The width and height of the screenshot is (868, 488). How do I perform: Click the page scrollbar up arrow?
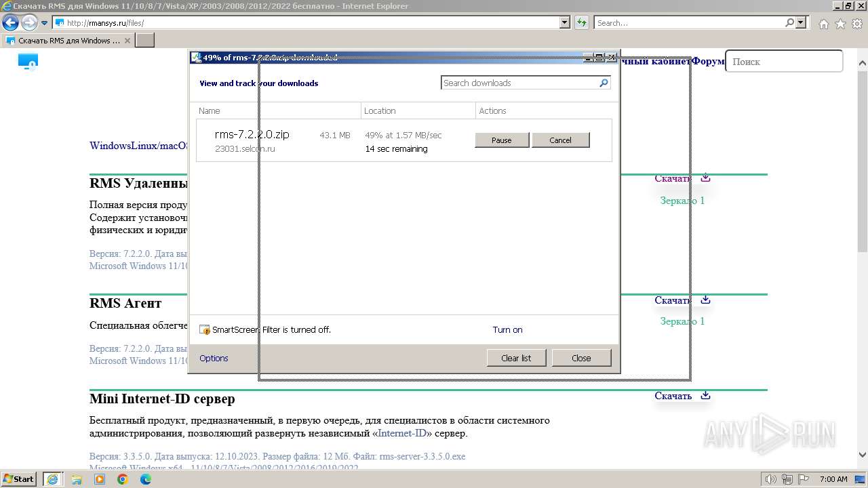coord(863,64)
